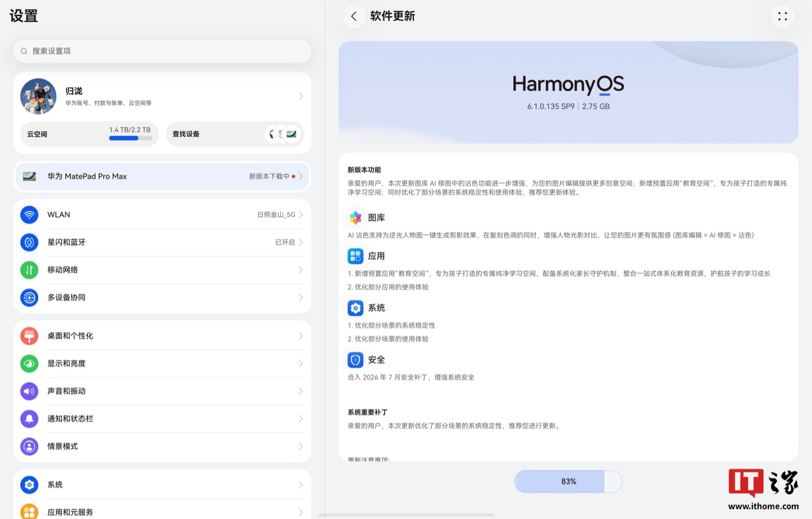This screenshot has width=812, height=519.
Task: Click the 日照金山_5G network name
Action: [276, 215]
